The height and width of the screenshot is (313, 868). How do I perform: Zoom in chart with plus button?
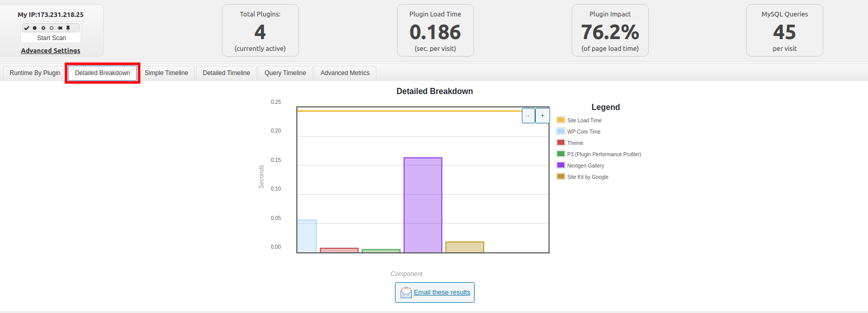[x=542, y=116]
